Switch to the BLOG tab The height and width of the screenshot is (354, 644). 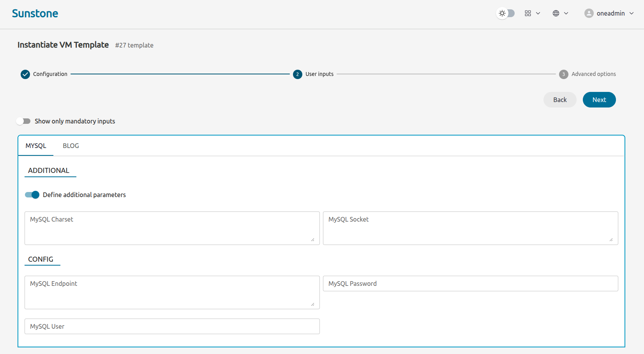pos(71,146)
